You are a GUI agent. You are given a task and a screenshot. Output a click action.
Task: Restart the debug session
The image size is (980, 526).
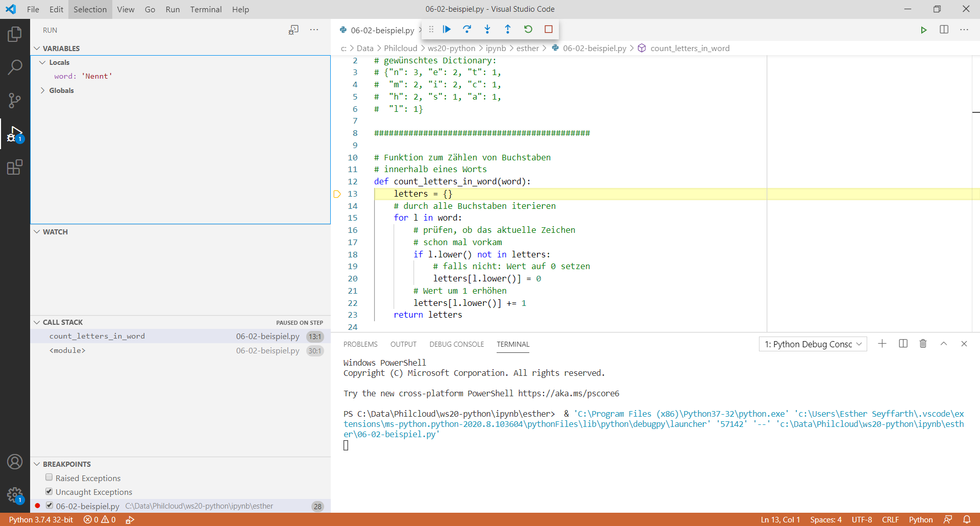(528, 29)
